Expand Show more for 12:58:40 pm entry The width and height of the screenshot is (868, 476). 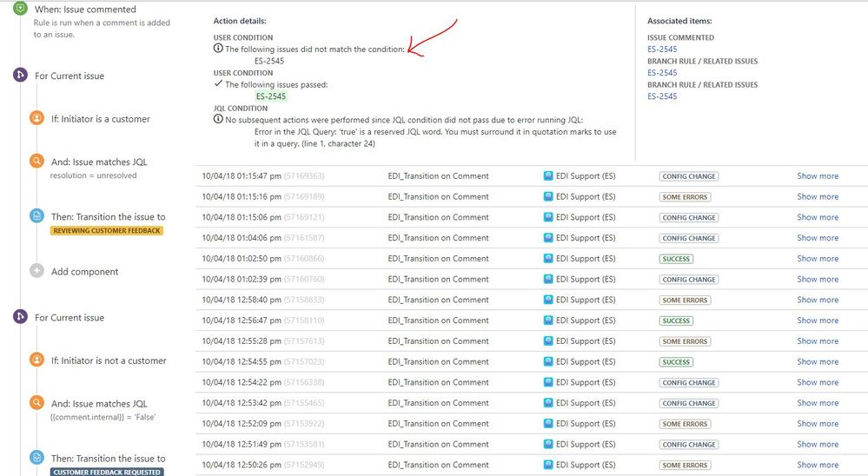(x=818, y=300)
